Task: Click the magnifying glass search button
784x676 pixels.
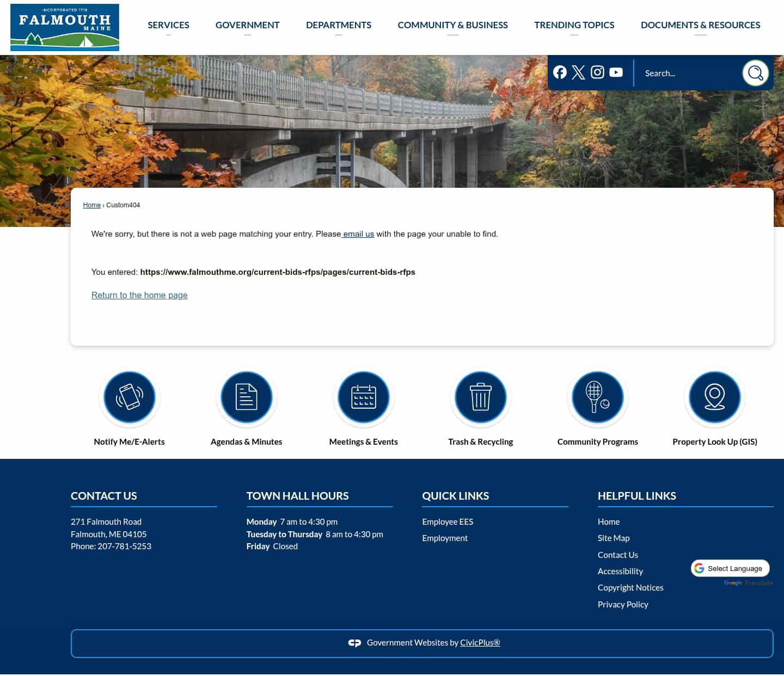Action: [755, 73]
